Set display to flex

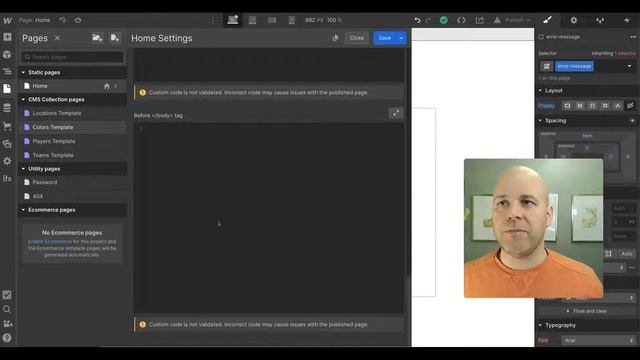coord(580,106)
